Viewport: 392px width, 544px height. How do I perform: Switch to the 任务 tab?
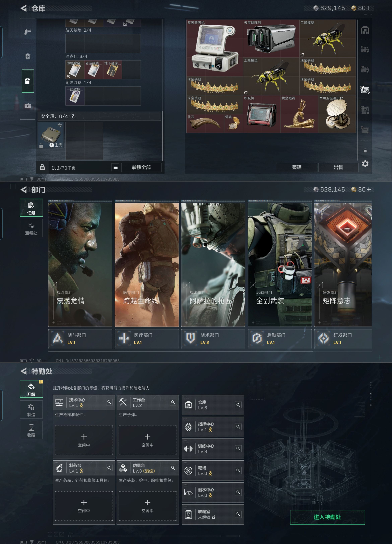coord(31,208)
